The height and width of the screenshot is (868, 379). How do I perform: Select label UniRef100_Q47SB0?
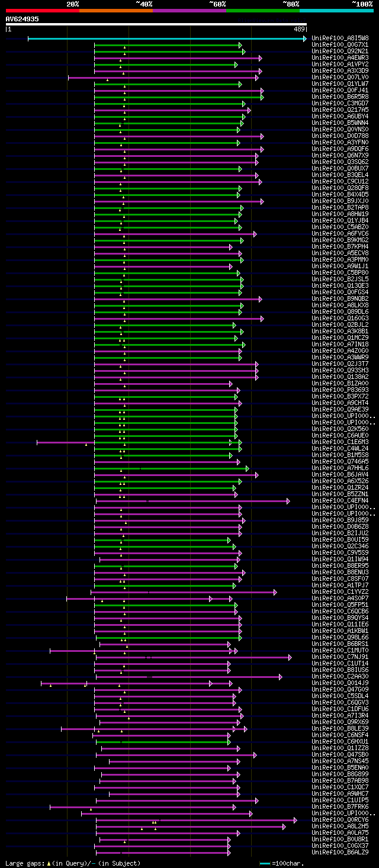(340, 755)
